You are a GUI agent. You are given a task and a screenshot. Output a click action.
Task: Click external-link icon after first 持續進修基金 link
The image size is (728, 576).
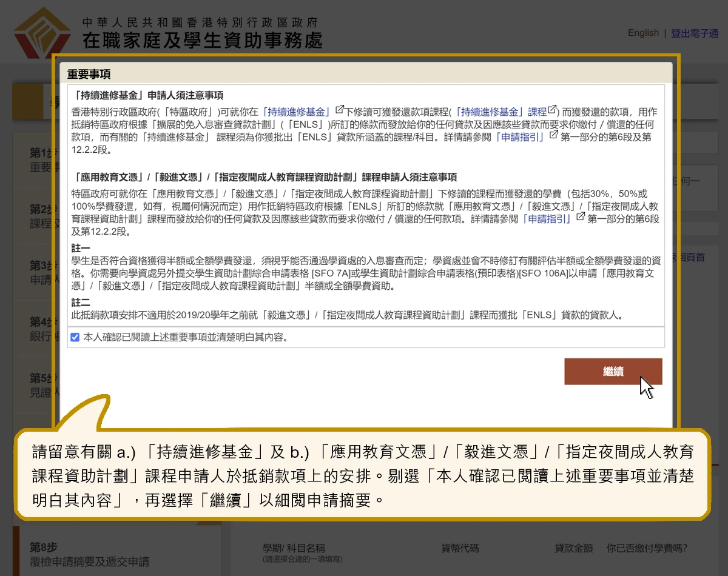(x=340, y=110)
